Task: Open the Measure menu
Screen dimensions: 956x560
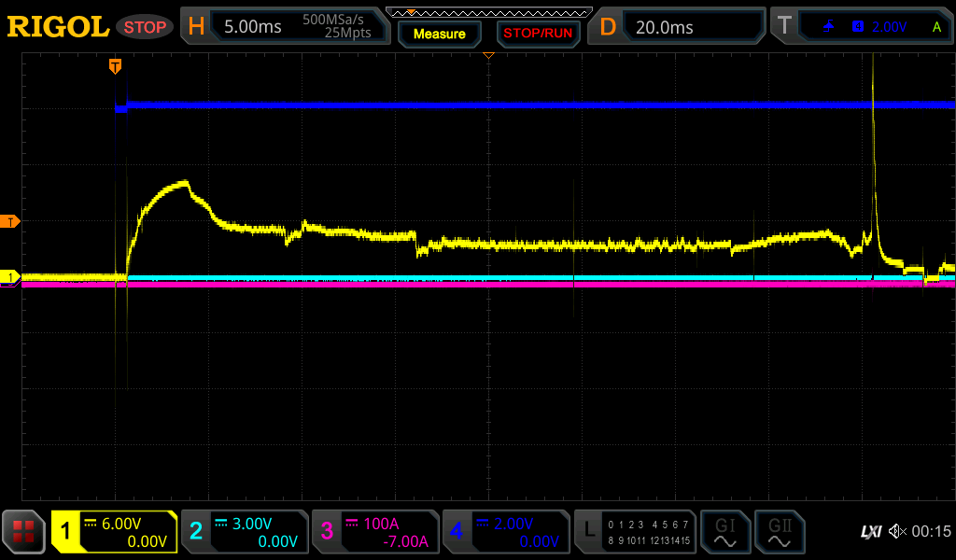Action: (x=439, y=34)
